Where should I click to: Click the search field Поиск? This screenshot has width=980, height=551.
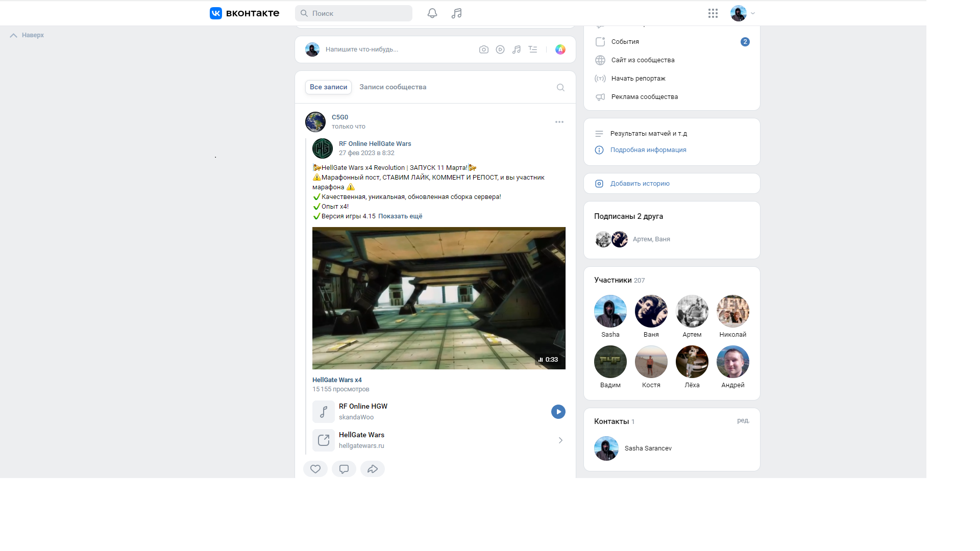coord(354,13)
